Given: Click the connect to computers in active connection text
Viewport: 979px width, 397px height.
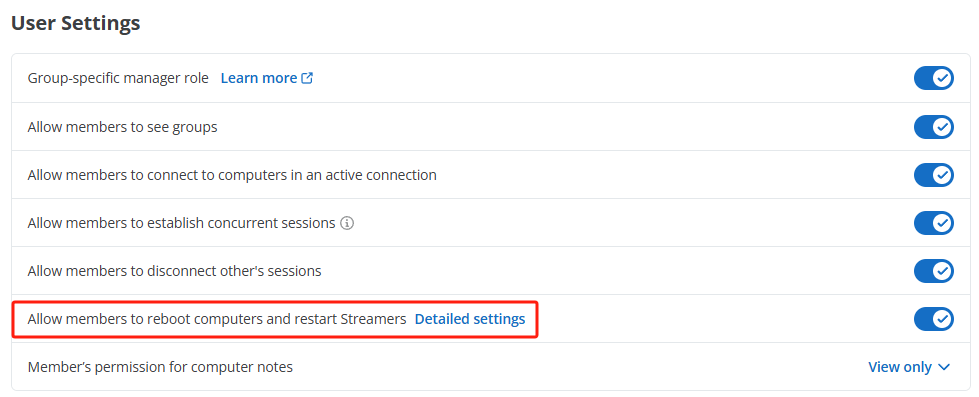Looking at the screenshot, I should point(232,175).
